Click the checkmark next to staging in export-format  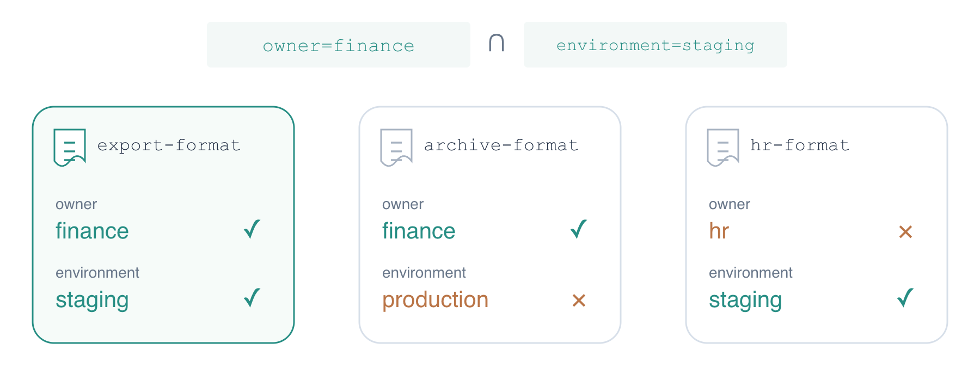(x=252, y=298)
